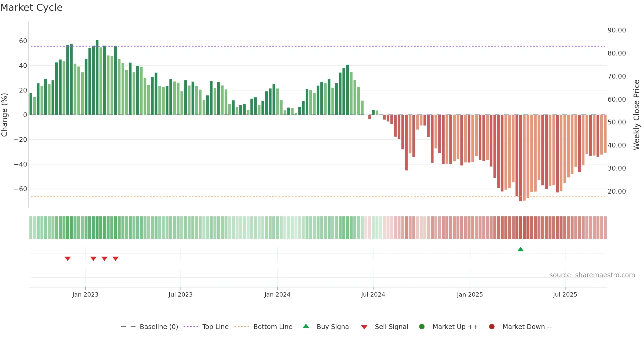Screen dimensions: 644x362
Task: Click the Top Line purple dotted legend icon
Action: point(191,327)
